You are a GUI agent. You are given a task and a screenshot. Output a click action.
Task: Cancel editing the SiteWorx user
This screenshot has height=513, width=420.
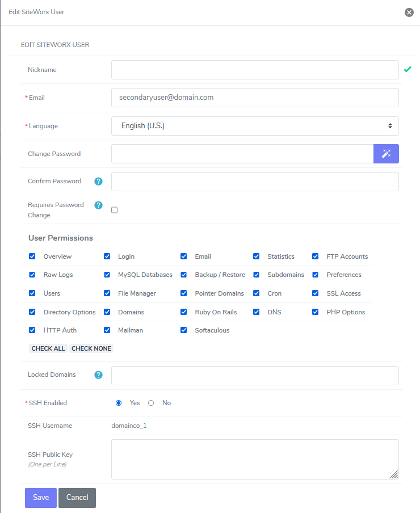77,497
